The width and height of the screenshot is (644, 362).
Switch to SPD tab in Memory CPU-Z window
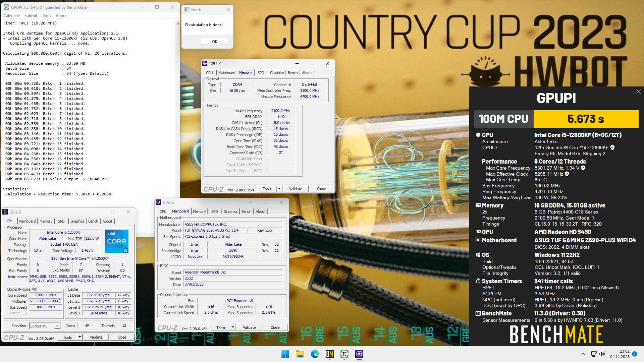pyautogui.click(x=261, y=73)
